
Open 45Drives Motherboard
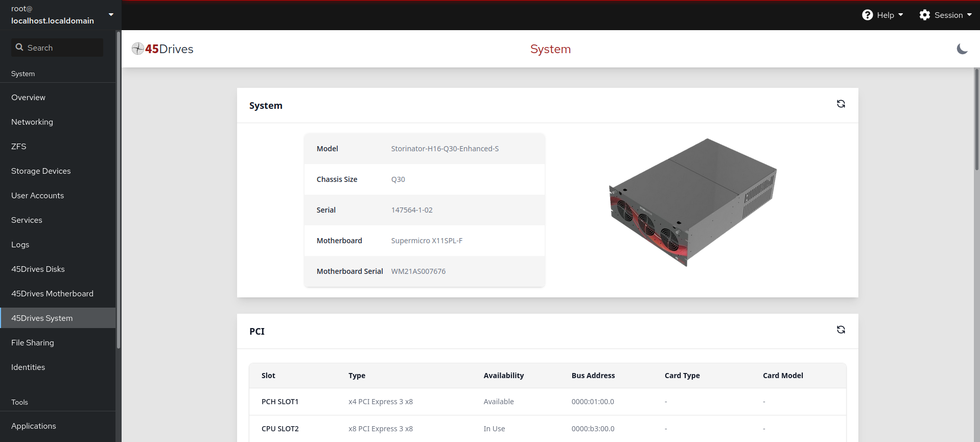click(58, 294)
